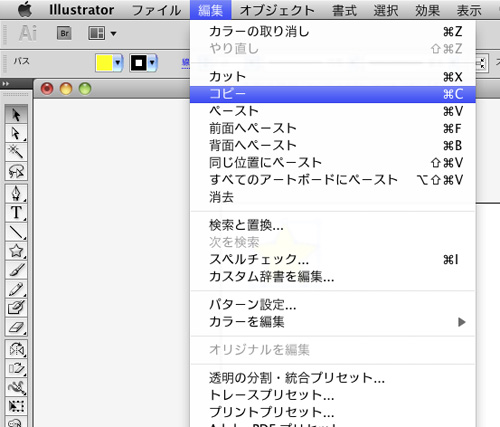Open the 編集 menu in menu bar
The width and height of the screenshot is (500, 427).
(x=210, y=10)
